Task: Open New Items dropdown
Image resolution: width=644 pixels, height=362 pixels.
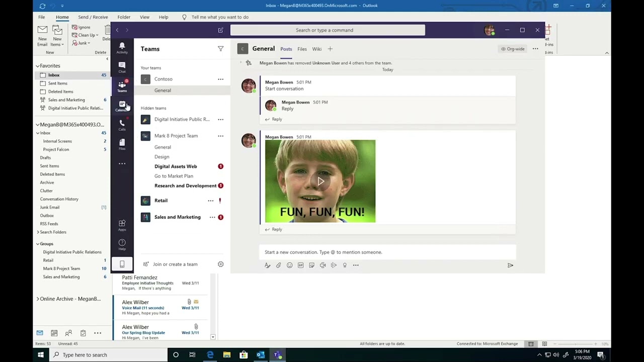Action: pyautogui.click(x=57, y=35)
